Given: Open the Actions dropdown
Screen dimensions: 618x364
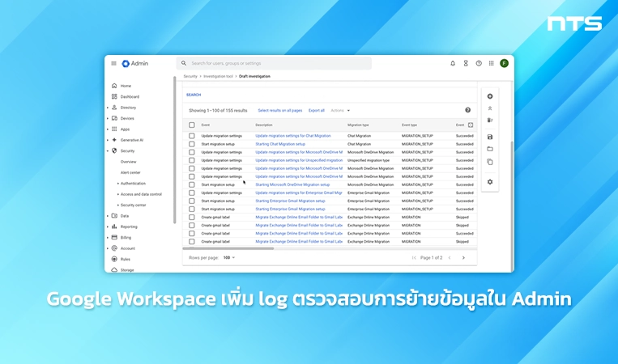Looking at the screenshot, I should [x=340, y=111].
